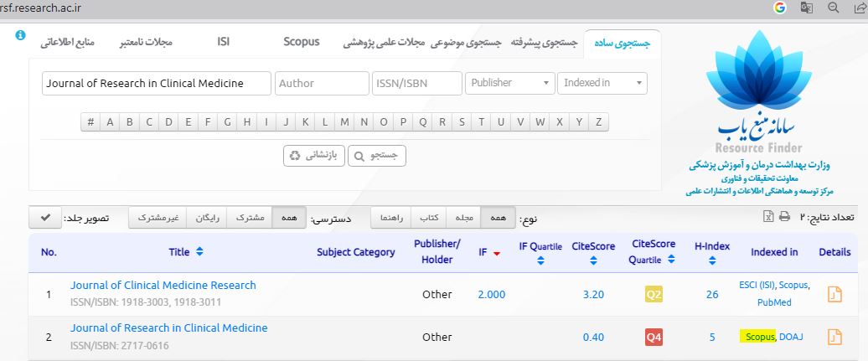Sort by Title column arrows
This screenshot has width=868, height=361.
coord(199,251)
